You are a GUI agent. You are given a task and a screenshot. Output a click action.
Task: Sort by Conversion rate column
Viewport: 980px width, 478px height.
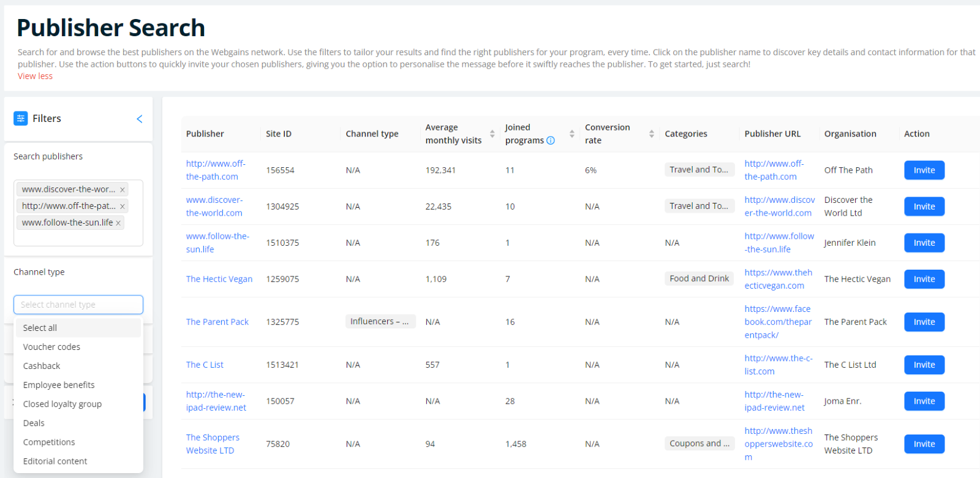click(x=651, y=134)
